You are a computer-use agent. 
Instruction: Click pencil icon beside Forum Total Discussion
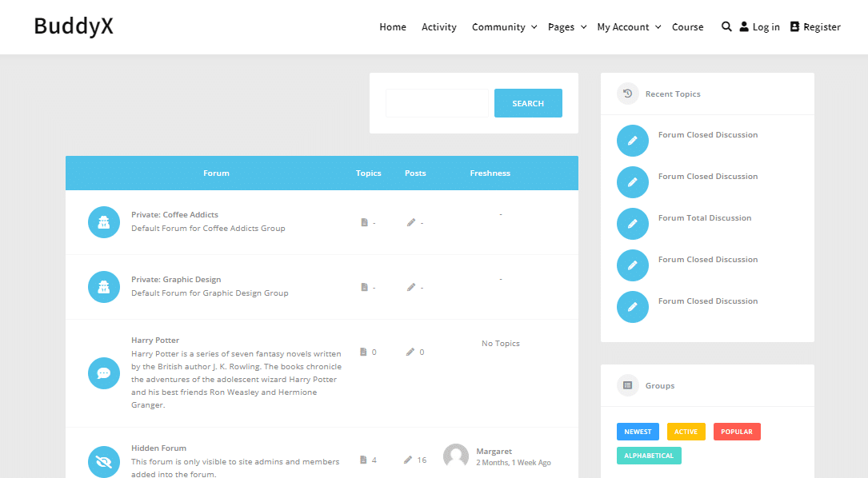(633, 224)
